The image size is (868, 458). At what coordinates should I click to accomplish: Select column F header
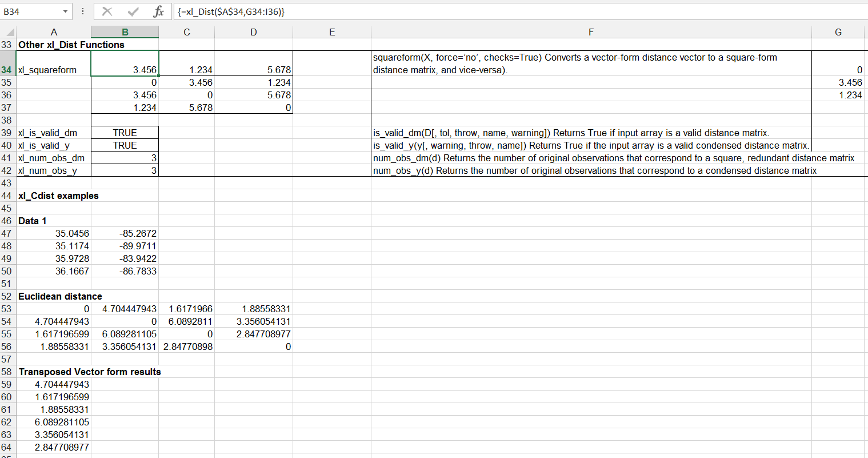coord(591,32)
